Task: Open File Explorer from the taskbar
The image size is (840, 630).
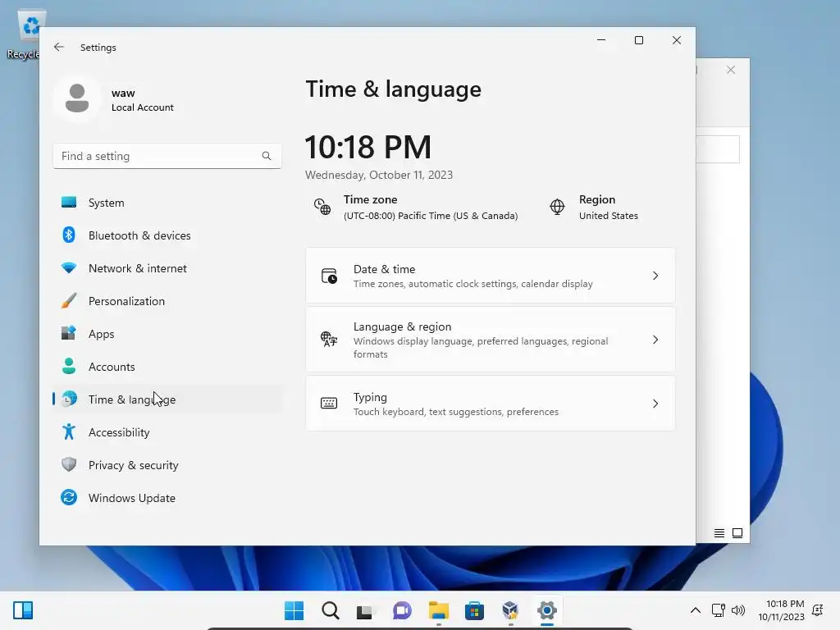Action: (438, 610)
